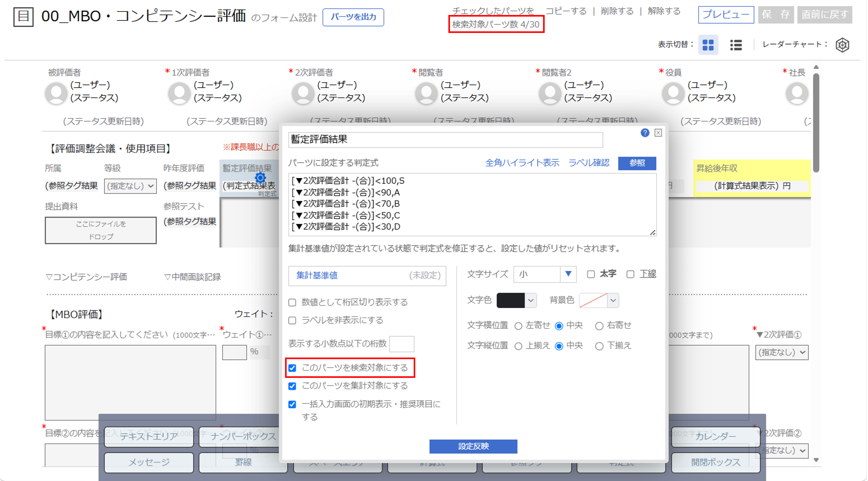Click the black 文字色 swatch
868x481 pixels.
point(511,300)
